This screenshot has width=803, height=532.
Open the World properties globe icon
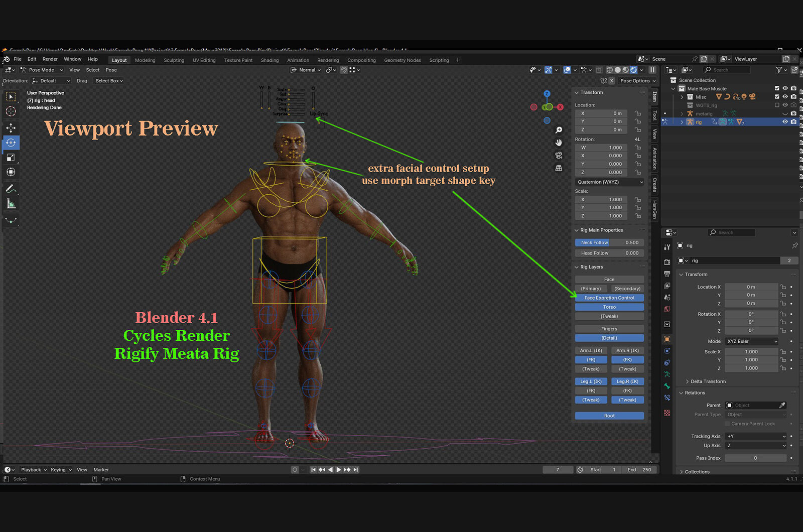click(x=667, y=309)
